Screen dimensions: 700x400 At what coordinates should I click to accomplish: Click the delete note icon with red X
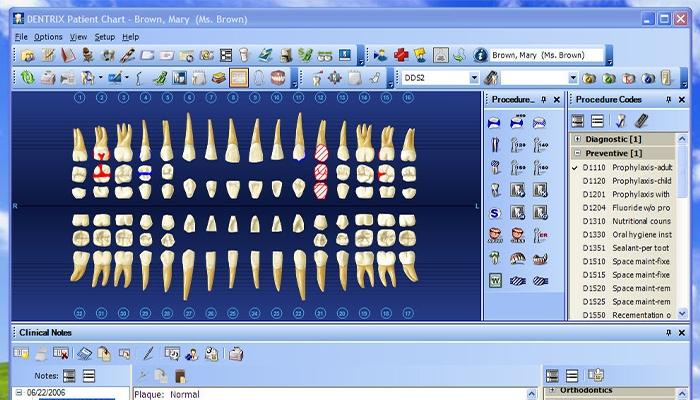(x=61, y=354)
